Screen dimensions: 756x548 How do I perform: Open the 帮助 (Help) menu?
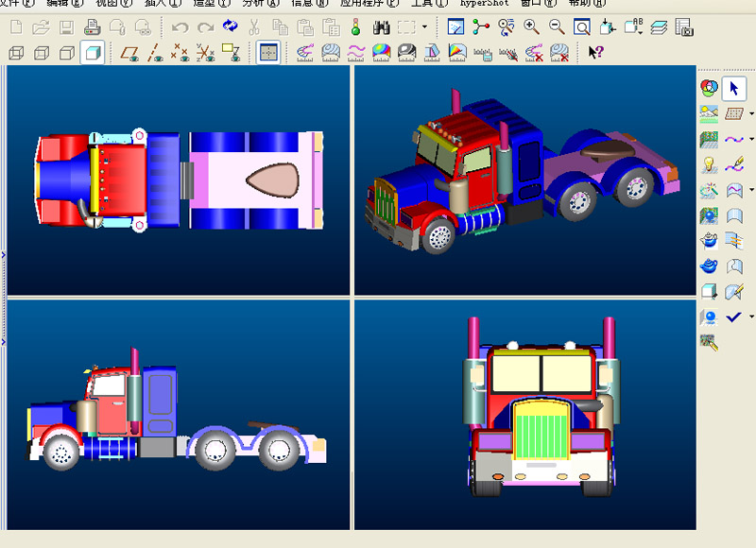(587, 4)
